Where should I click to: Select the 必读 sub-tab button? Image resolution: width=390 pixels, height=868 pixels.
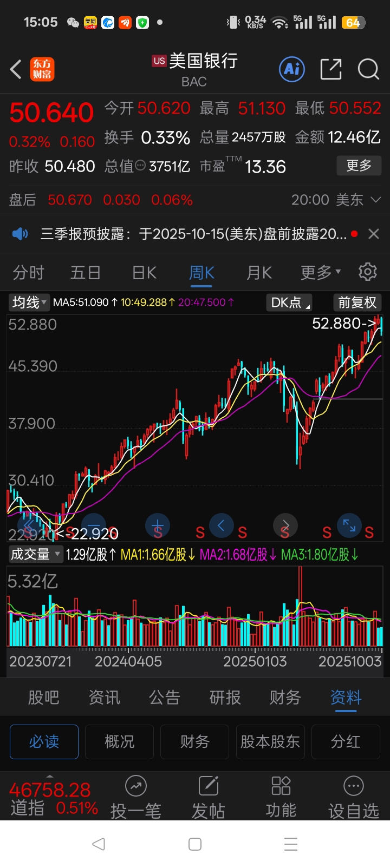pyautogui.click(x=44, y=742)
